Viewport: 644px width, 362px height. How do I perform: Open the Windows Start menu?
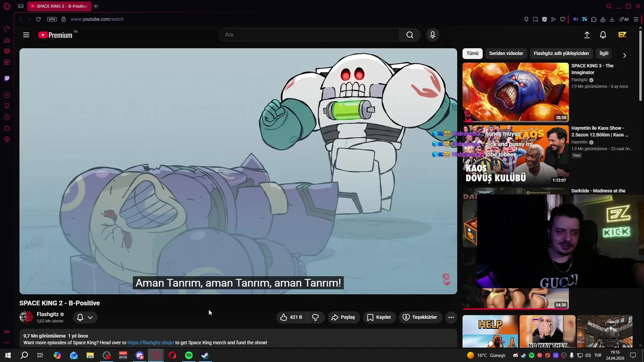[x=8, y=355]
